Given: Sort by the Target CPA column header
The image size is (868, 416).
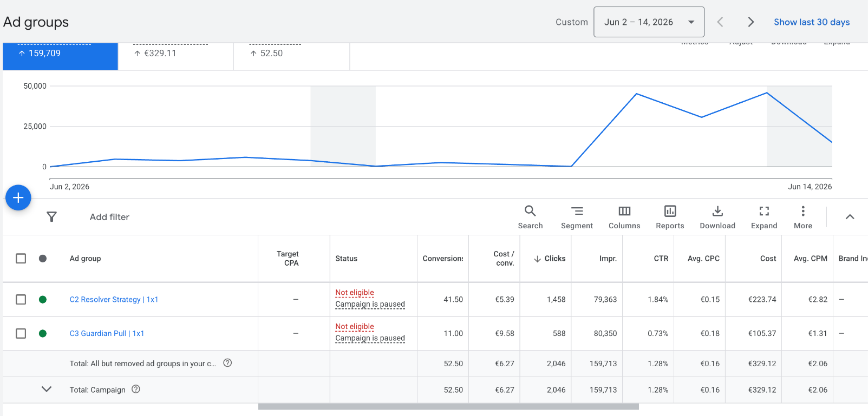Looking at the screenshot, I should (288, 259).
